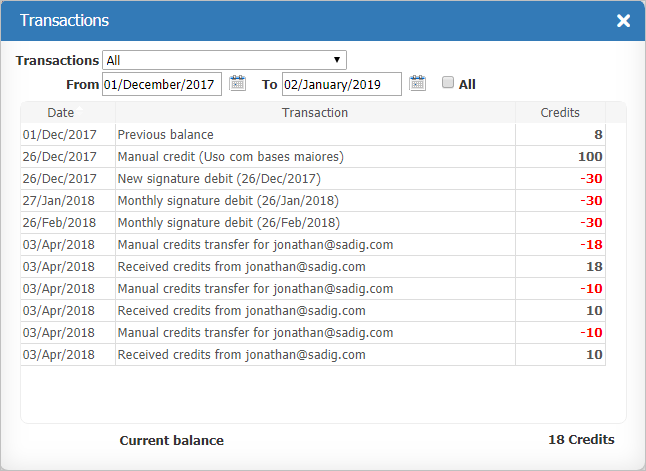Close the Transactions dialog
Screen dimensions: 646x471
coord(623,21)
